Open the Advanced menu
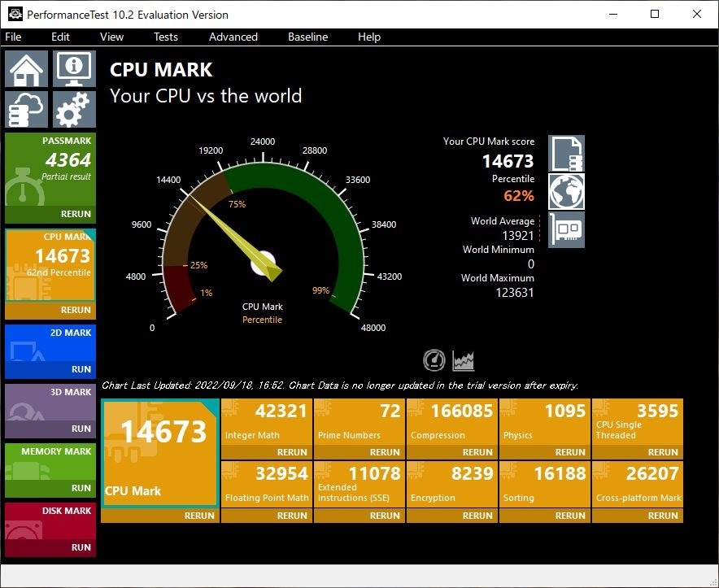719x588 pixels. [x=233, y=37]
